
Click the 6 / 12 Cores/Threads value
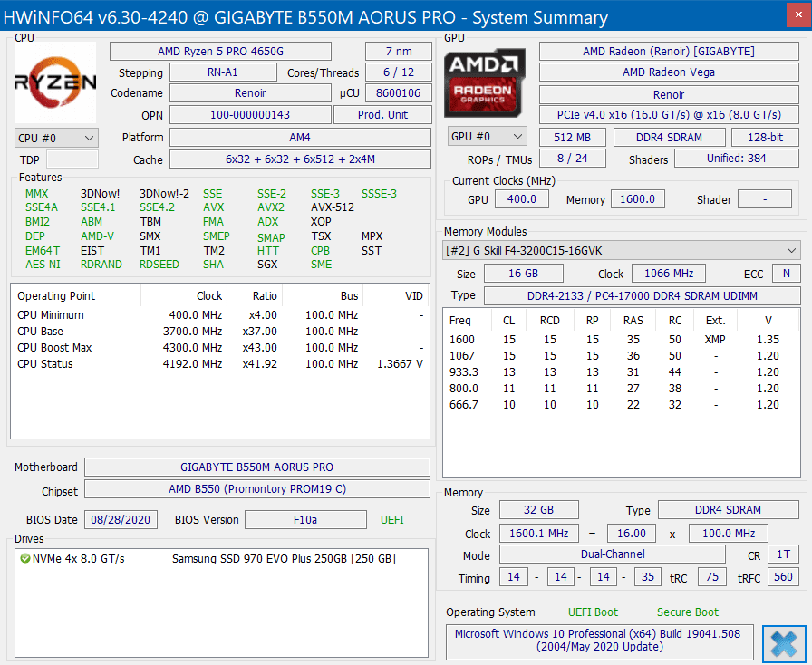point(398,72)
